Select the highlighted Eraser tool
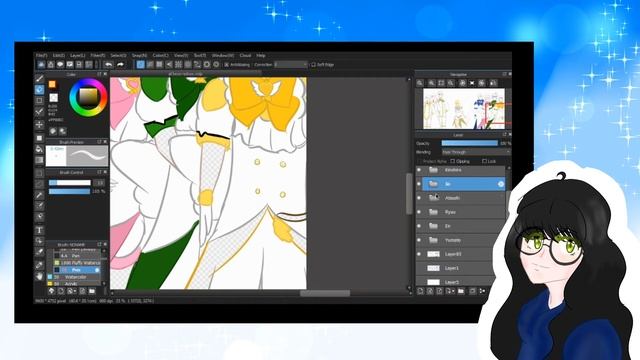Image resolution: width=640 pixels, height=360 pixels. point(40,89)
